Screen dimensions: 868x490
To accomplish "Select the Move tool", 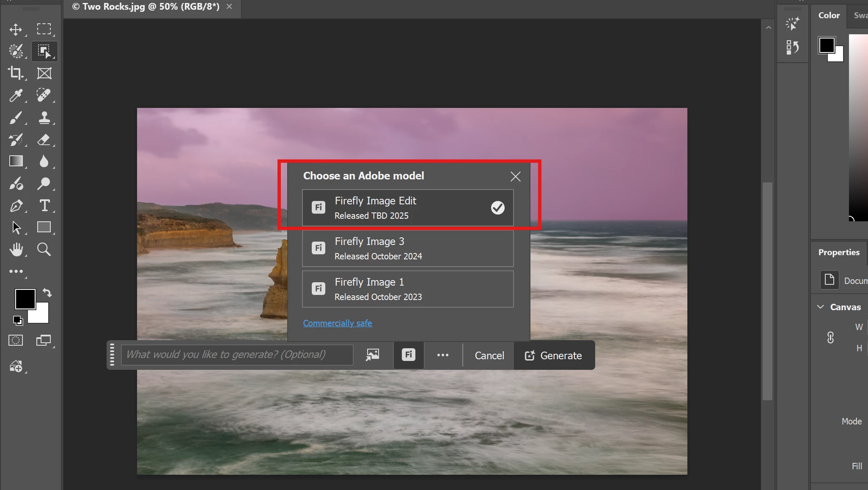I will 16,29.
